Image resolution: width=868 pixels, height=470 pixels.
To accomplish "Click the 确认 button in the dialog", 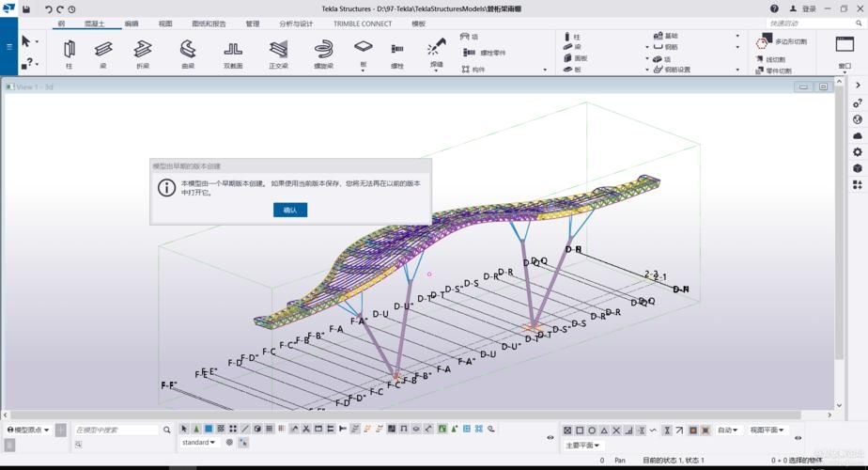I will point(289,211).
